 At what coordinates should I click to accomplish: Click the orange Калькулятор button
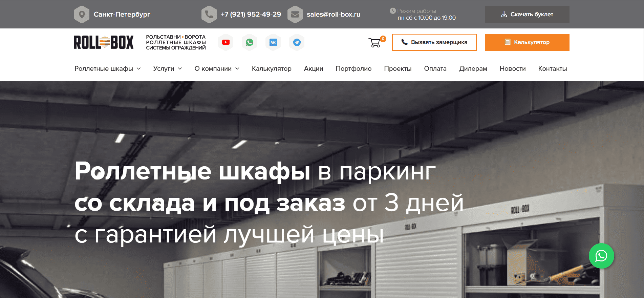[x=527, y=42]
